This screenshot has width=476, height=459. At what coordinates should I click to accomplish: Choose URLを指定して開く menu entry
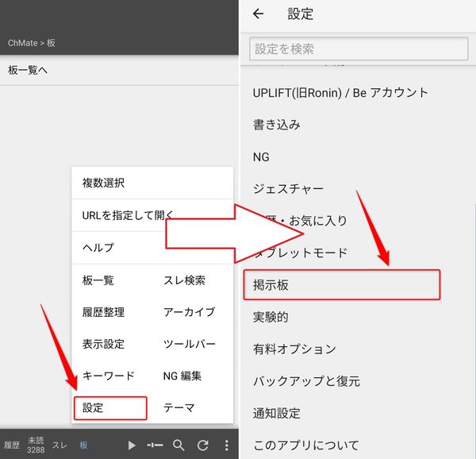click(x=152, y=215)
